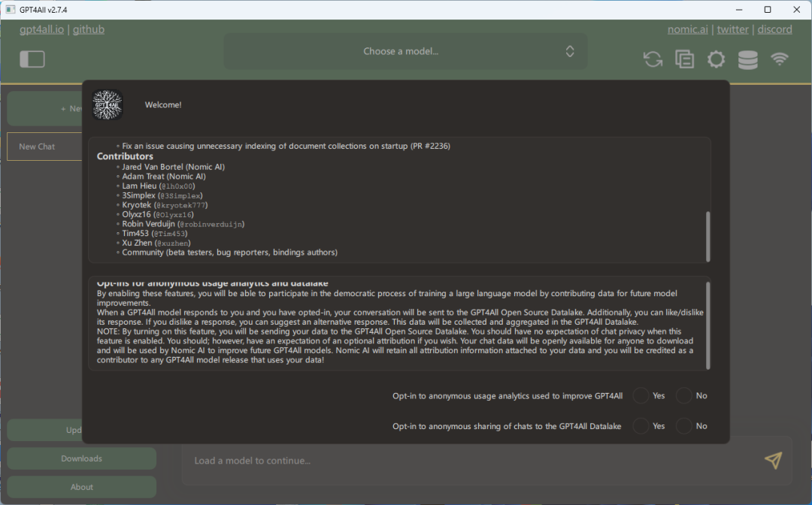The width and height of the screenshot is (812, 505).
Task: Click the Community beta testers line
Action: (x=229, y=252)
